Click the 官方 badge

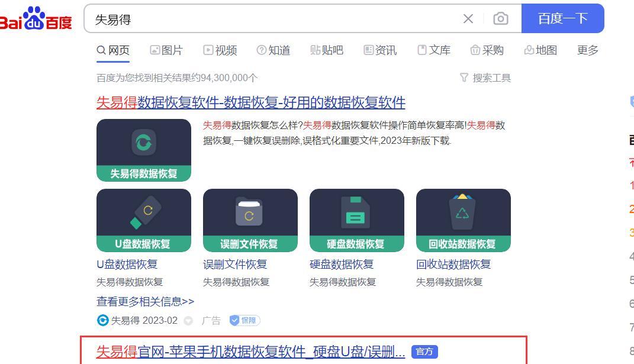[x=424, y=352]
